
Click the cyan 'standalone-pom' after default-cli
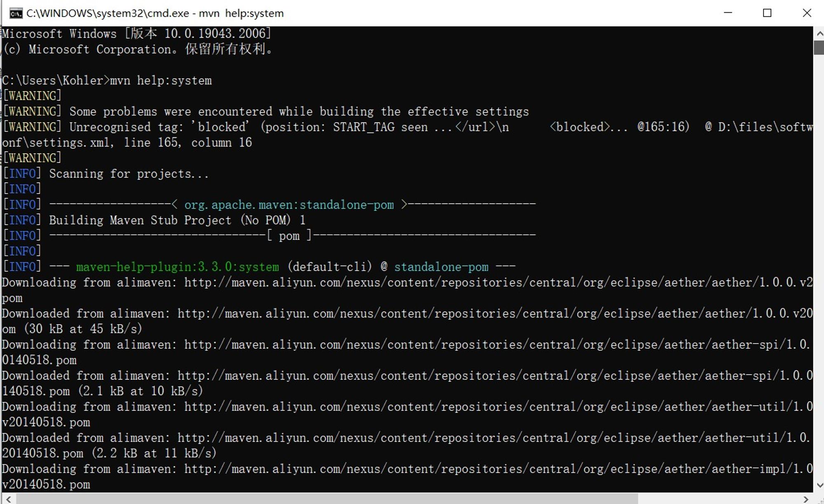click(441, 267)
